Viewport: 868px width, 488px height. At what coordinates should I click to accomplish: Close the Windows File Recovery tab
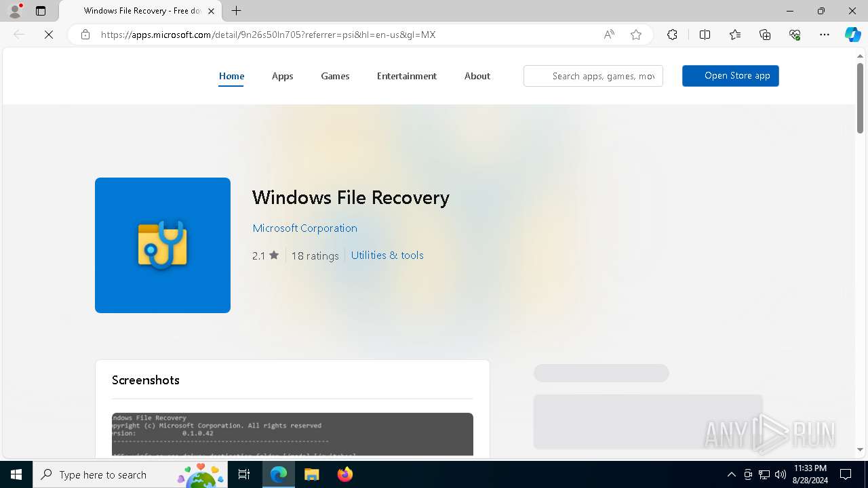211,11
